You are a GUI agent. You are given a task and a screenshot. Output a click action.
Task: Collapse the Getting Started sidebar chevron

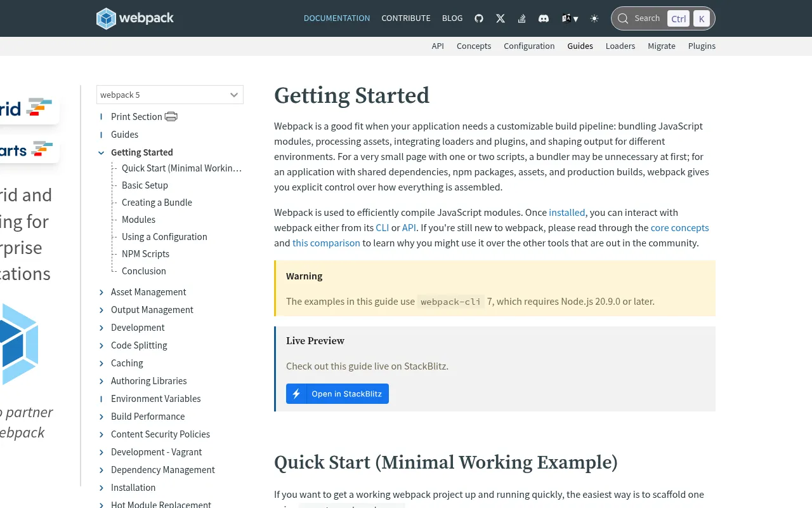(x=101, y=152)
